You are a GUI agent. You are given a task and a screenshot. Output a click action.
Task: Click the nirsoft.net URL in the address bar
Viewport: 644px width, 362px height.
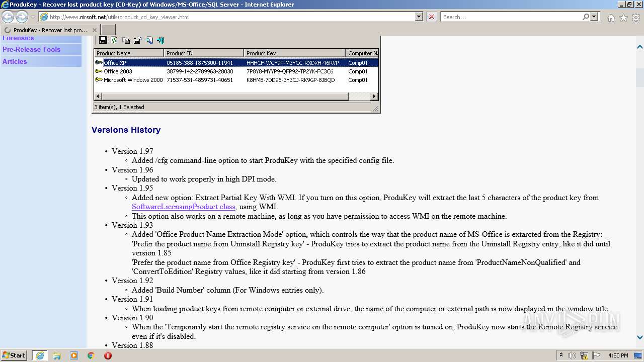click(119, 17)
